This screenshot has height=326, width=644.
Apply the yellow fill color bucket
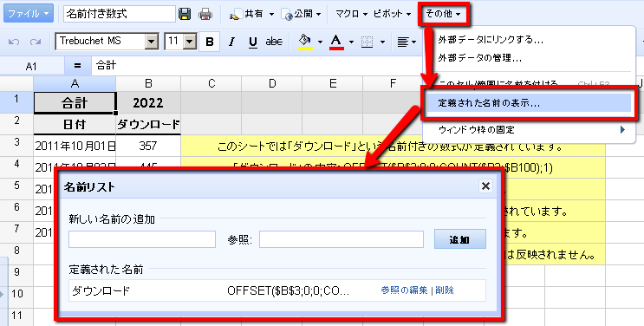pos(305,42)
